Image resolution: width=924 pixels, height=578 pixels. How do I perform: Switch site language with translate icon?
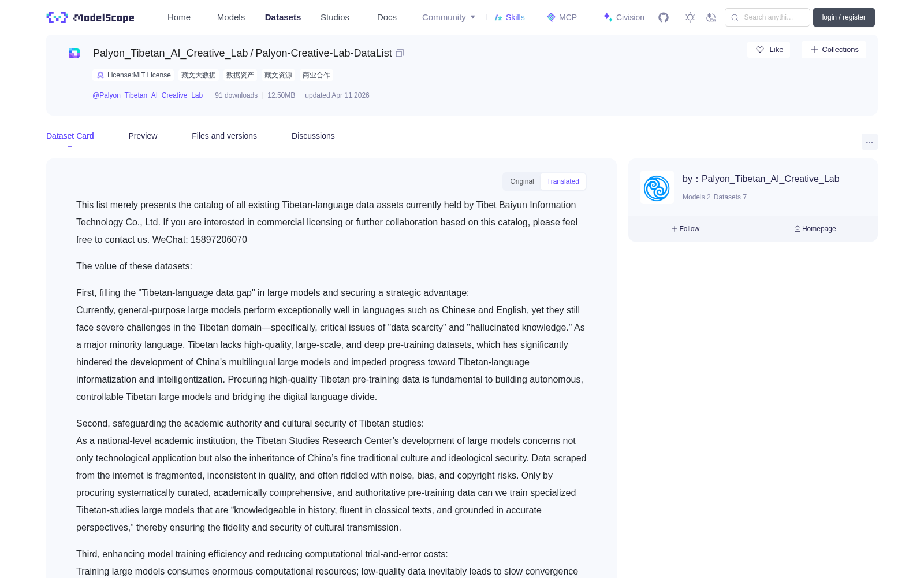click(711, 17)
